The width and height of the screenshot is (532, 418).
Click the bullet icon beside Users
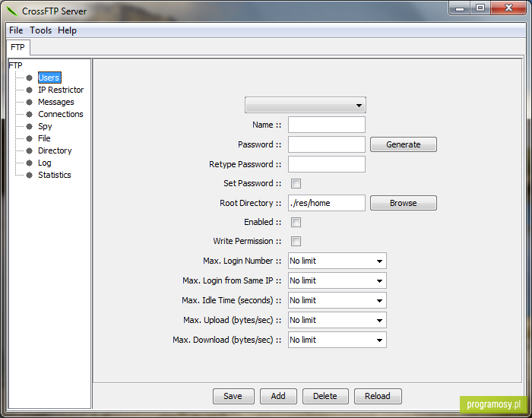click(x=30, y=78)
